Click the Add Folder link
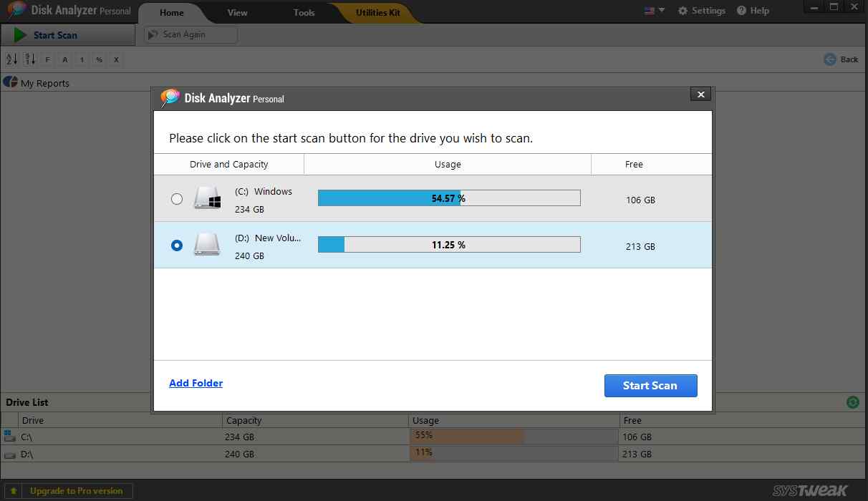The image size is (868, 501). pos(196,383)
